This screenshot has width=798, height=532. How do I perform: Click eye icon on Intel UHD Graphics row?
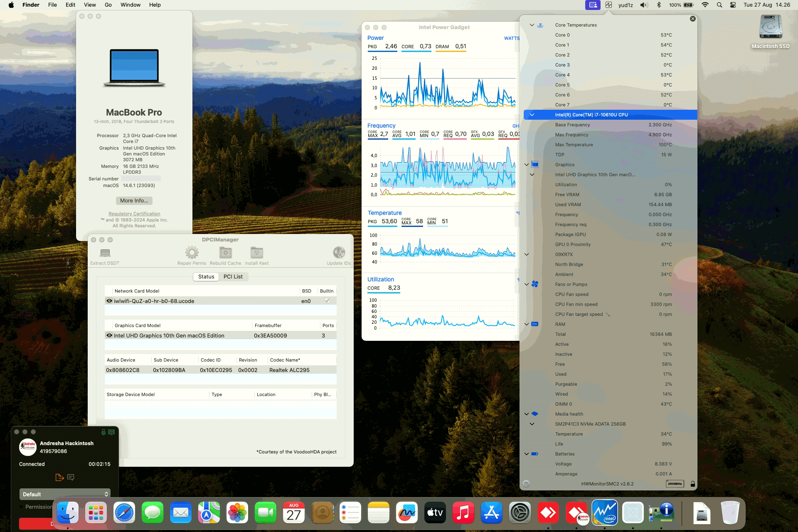[x=109, y=335]
